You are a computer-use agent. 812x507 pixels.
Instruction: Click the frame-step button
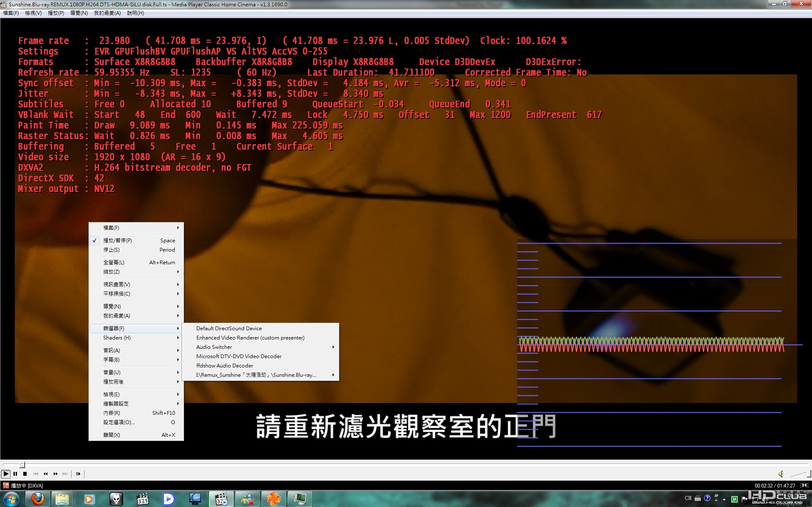(x=78, y=474)
